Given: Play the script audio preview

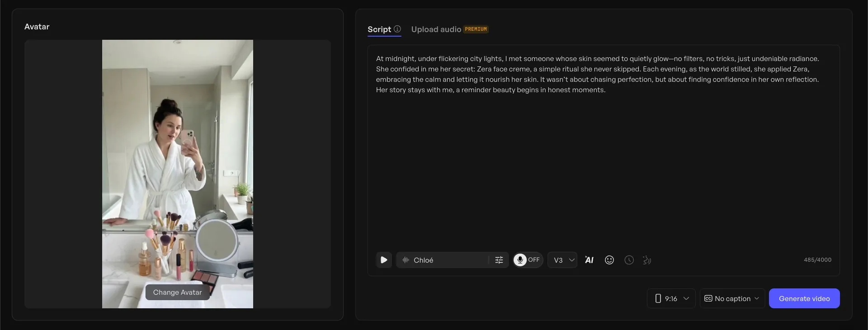Looking at the screenshot, I should point(384,260).
